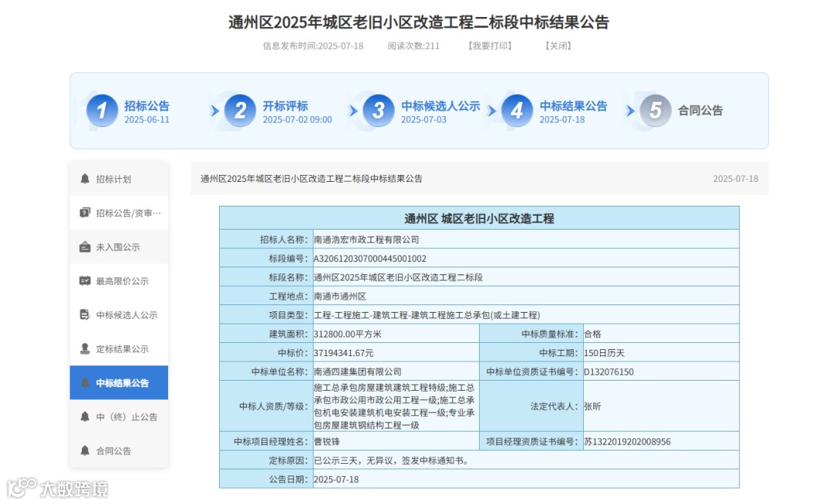Click 公告日期 value 2025-07-18

(x=336, y=479)
